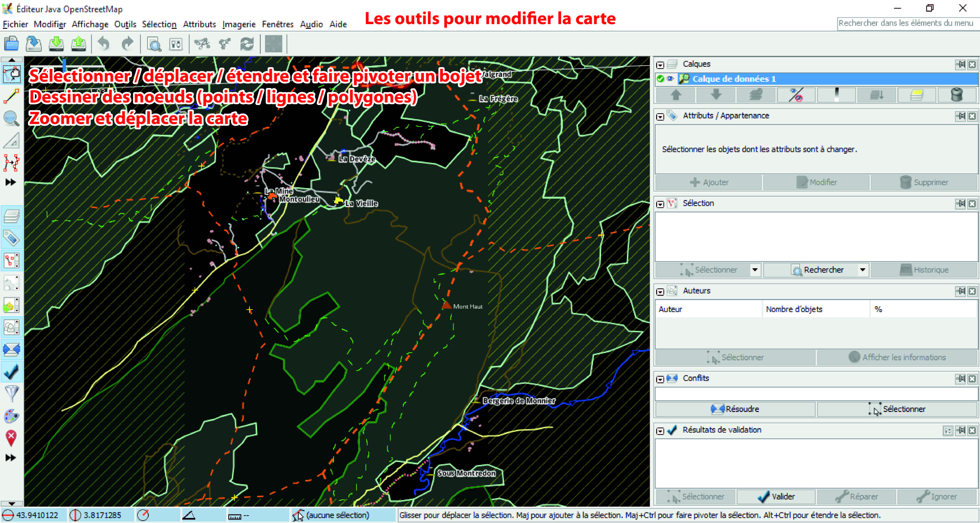The width and height of the screenshot is (980, 523).
Task: Collapse the Sélection panel
Action: point(660,204)
